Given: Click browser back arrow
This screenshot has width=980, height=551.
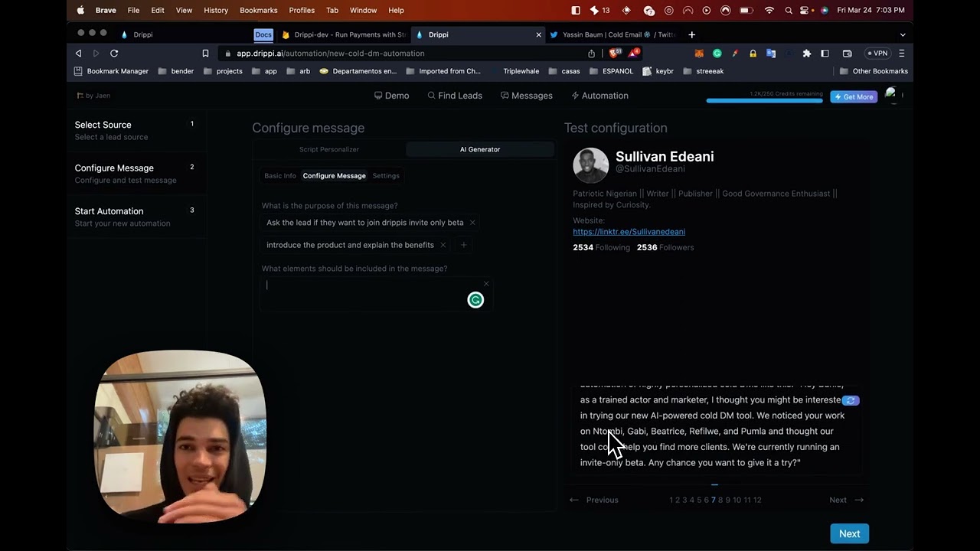Looking at the screenshot, I should pos(78,54).
